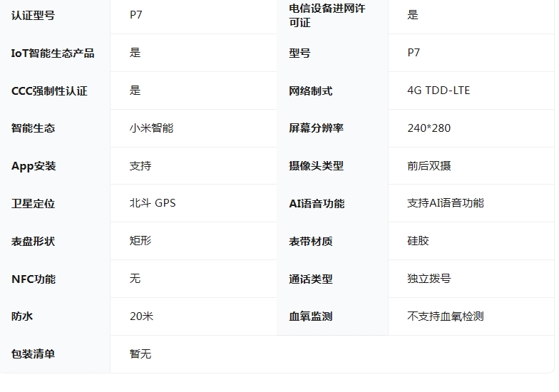This screenshot has height=392, width=559.
Task: Select the 独立拨号 call type value
Action: tap(429, 279)
